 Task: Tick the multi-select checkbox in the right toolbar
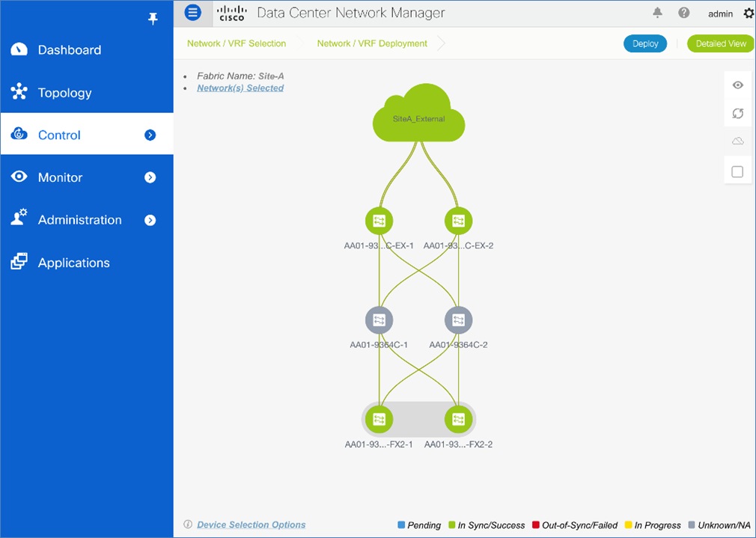pyautogui.click(x=737, y=171)
